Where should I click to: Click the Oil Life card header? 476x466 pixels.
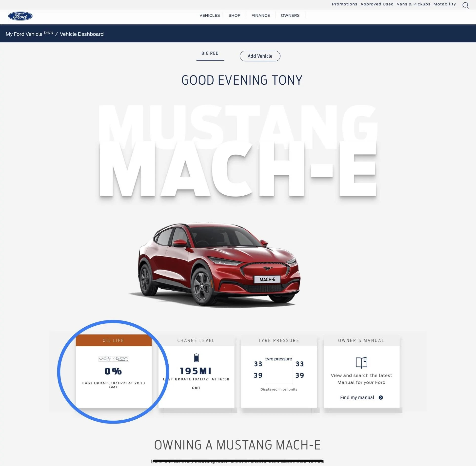coord(114,340)
